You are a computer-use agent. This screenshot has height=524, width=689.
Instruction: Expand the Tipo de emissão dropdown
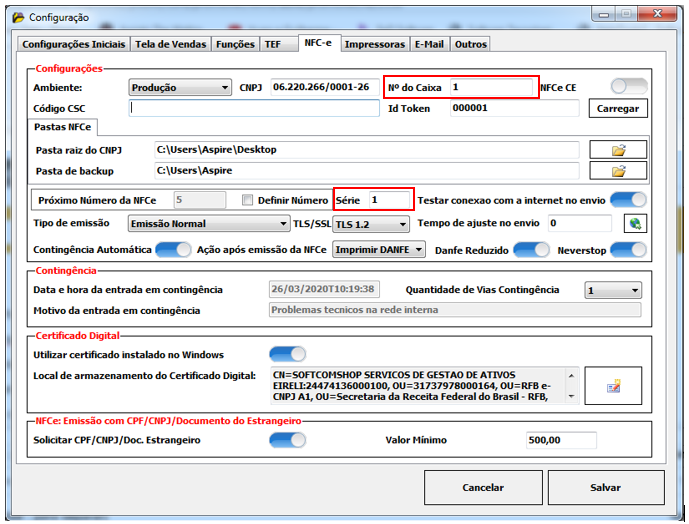209,224
